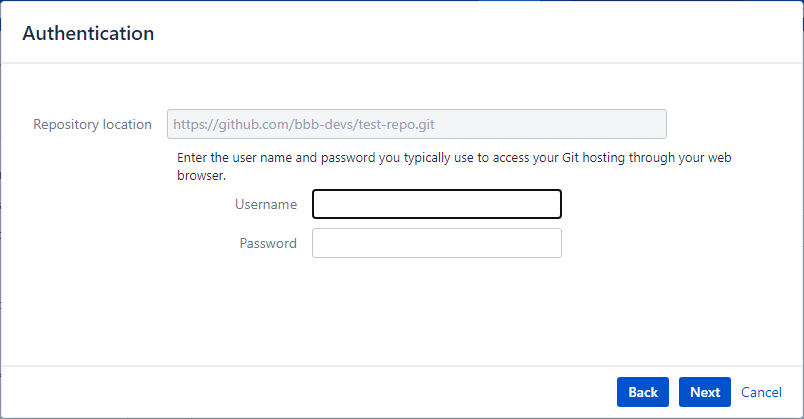
Task: Click the Password label text
Action: click(x=268, y=243)
